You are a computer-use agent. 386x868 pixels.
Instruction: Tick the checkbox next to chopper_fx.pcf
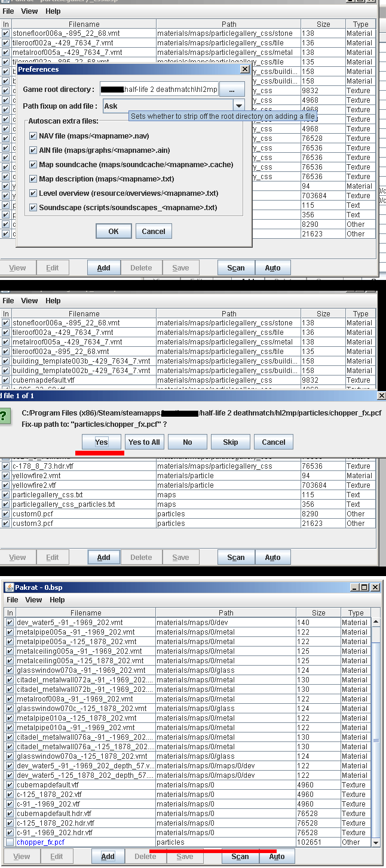click(x=9, y=842)
